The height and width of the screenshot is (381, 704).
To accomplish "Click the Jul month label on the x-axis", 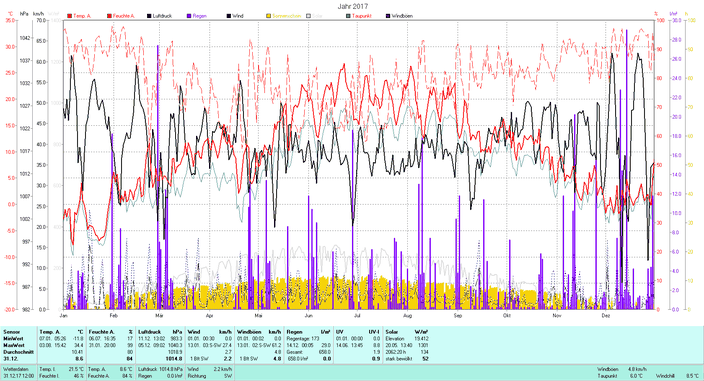I will [357, 316].
